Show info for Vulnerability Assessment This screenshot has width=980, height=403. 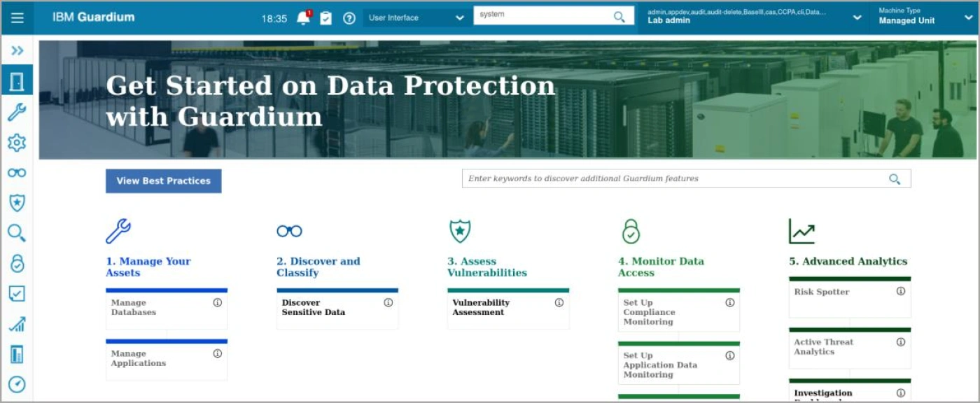pyautogui.click(x=559, y=302)
